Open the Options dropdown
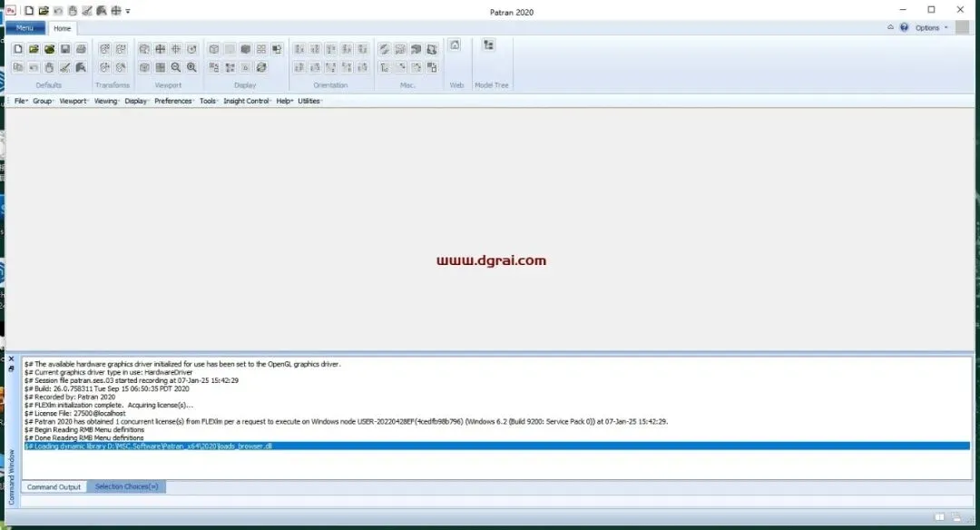 click(931, 27)
